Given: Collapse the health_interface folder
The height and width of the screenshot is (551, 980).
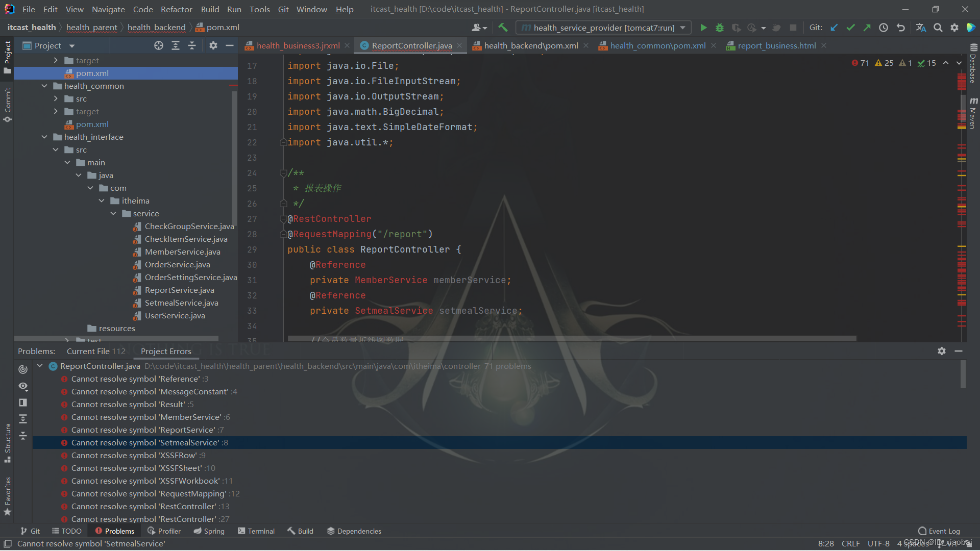Looking at the screenshot, I should click(x=44, y=137).
